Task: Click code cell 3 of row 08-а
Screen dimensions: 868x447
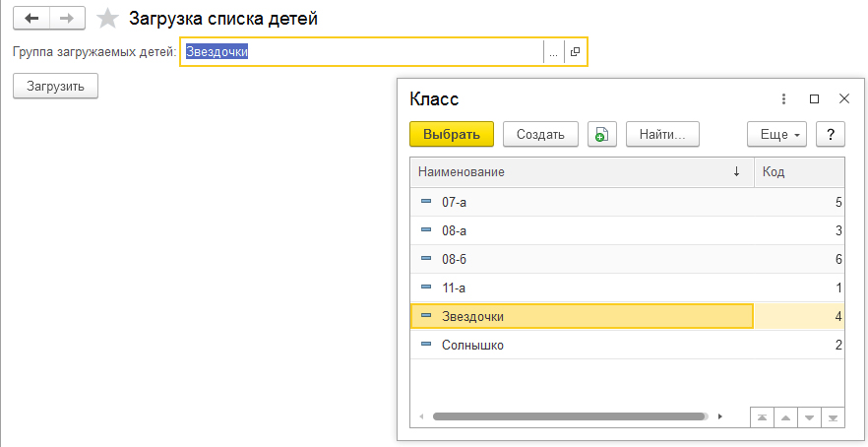Action: (799, 230)
